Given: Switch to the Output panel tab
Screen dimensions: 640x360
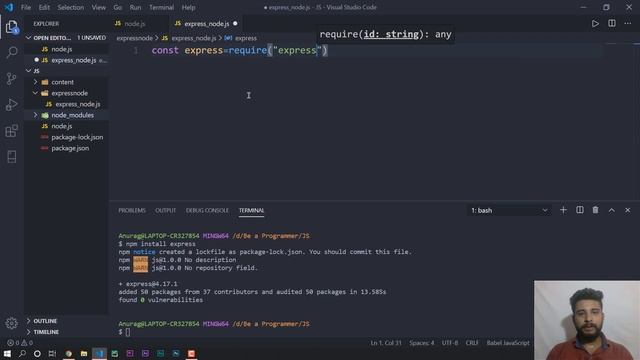Looking at the screenshot, I should click(x=165, y=210).
